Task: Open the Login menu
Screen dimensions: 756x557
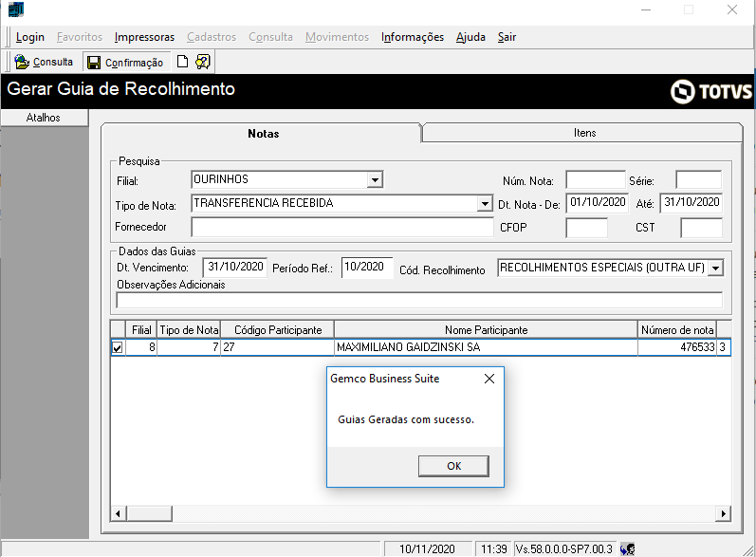Action: pyautogui.click(x=30, y=37)
